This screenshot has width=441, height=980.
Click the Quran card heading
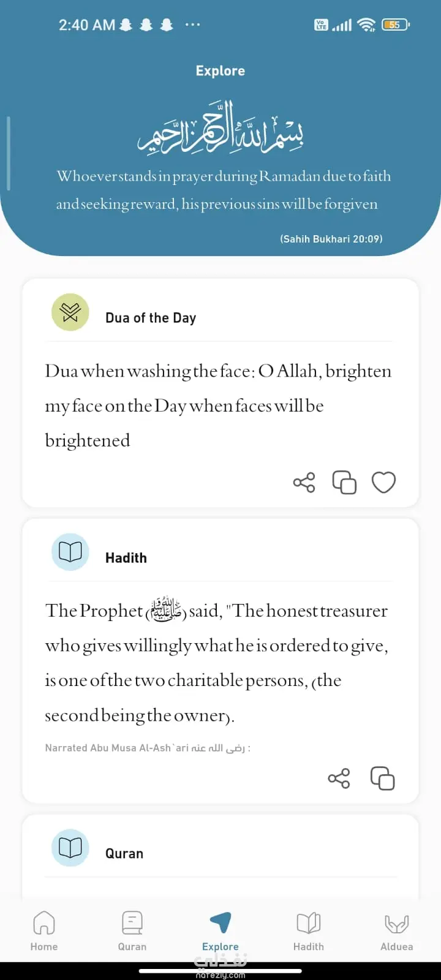[124, 854]
